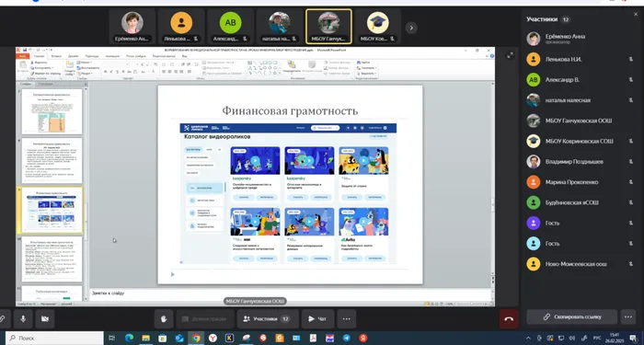The width and height of the screenshot is (644, 345).
Task: Open volume control in system tray
Action: [571, 338]
